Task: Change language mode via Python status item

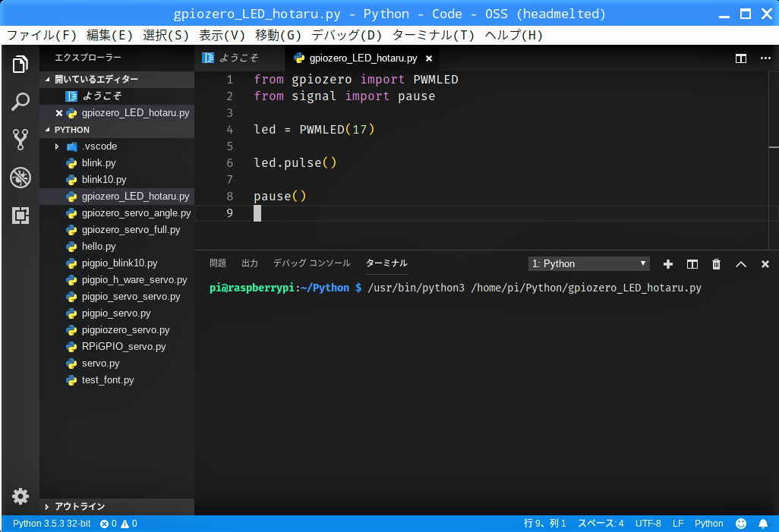Action: point(708,524)
